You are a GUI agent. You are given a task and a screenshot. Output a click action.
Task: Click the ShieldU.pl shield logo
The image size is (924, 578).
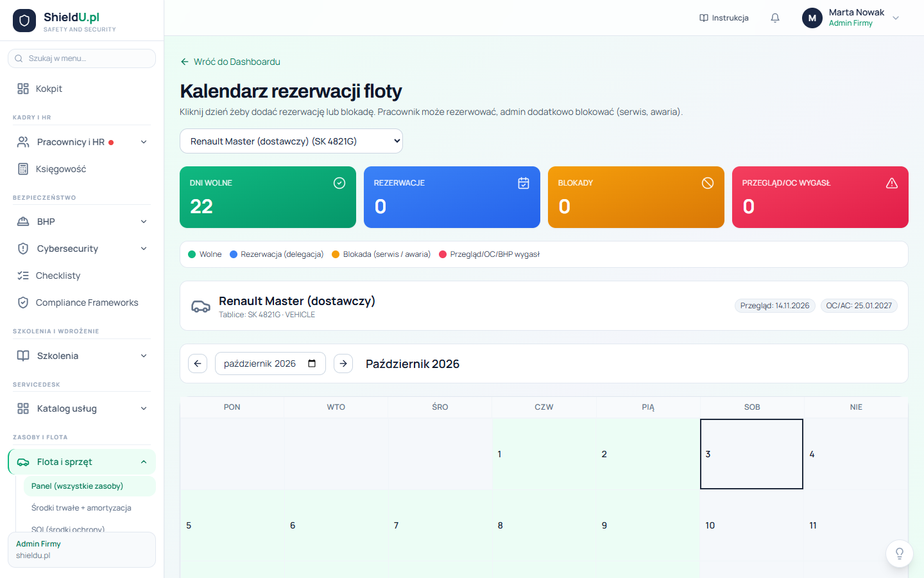[24, 21]
